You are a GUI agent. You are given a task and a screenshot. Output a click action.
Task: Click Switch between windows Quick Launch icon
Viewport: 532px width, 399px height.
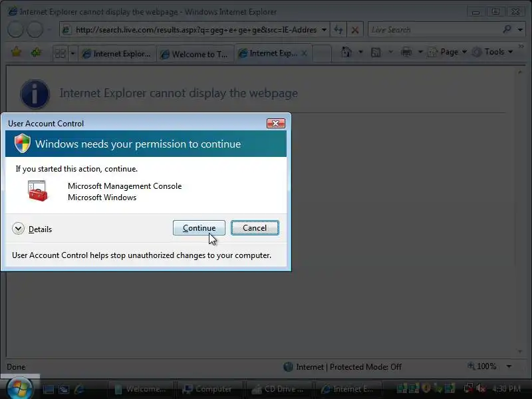point(64,389)
